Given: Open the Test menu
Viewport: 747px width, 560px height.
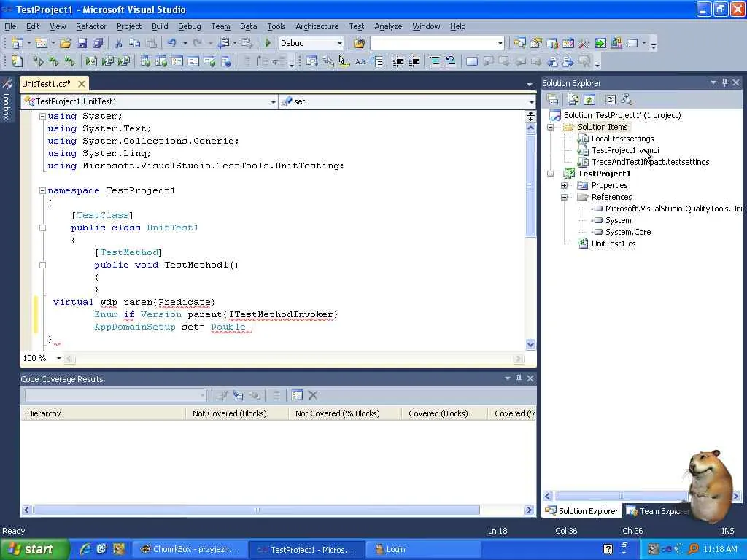Looking at the screenshot, I should pos(356,26).
